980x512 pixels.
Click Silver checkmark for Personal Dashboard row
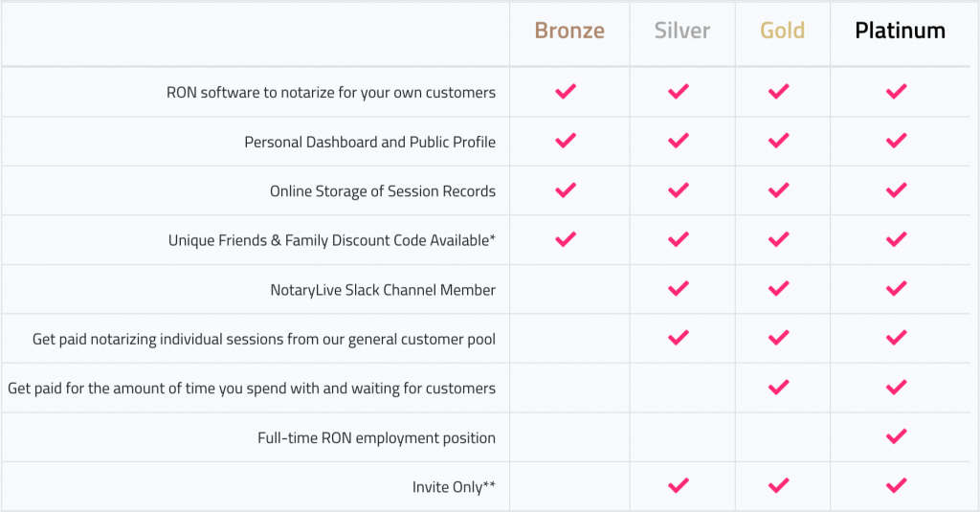point(679,141)
